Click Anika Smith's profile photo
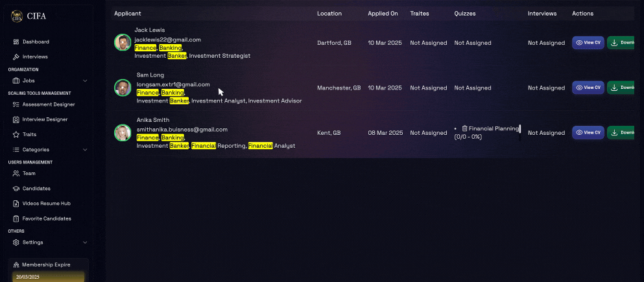 123,133
